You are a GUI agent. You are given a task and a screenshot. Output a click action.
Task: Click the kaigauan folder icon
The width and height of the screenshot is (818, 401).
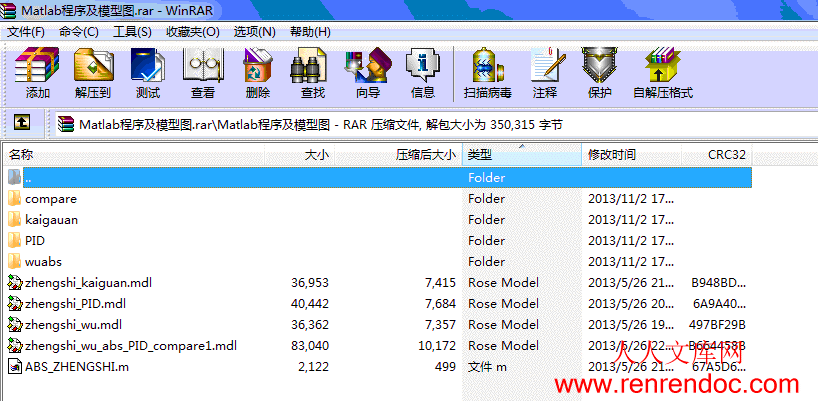point(15,220)
